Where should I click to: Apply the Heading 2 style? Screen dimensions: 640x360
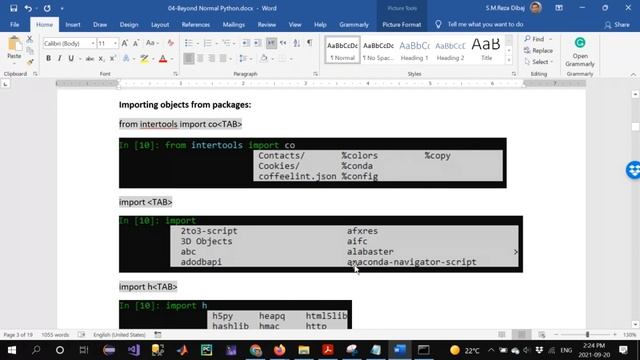click(450, 50)
